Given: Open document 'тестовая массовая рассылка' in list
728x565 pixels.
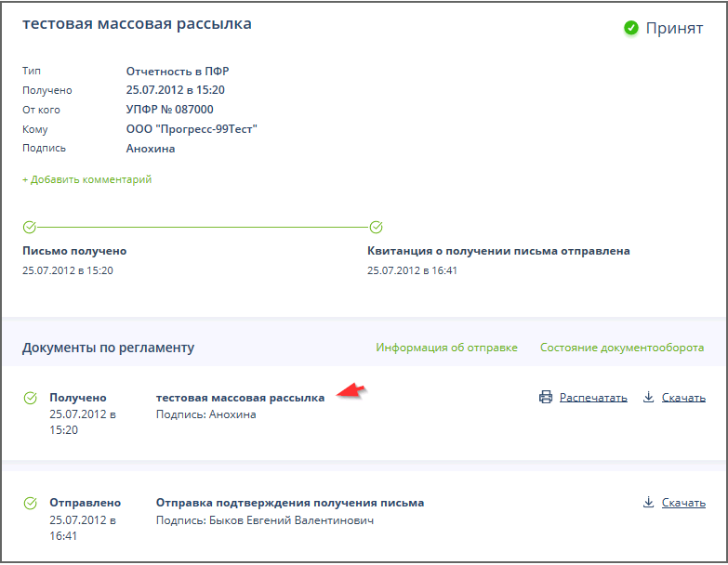Looking at the screenshot, I should (240, 398).
